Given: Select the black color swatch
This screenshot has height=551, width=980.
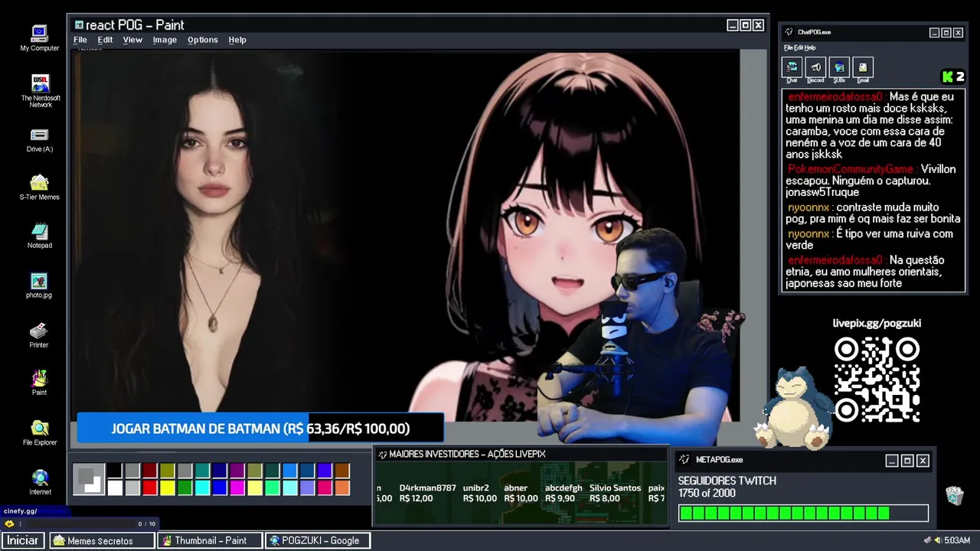Looking at the screenshot, I should click(114, 471).
